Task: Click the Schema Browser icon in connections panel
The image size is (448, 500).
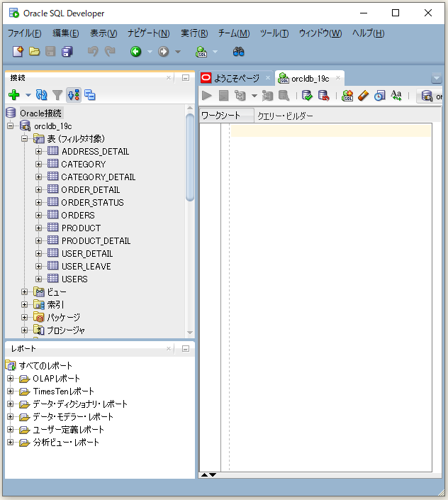Action: coord(90,95)
